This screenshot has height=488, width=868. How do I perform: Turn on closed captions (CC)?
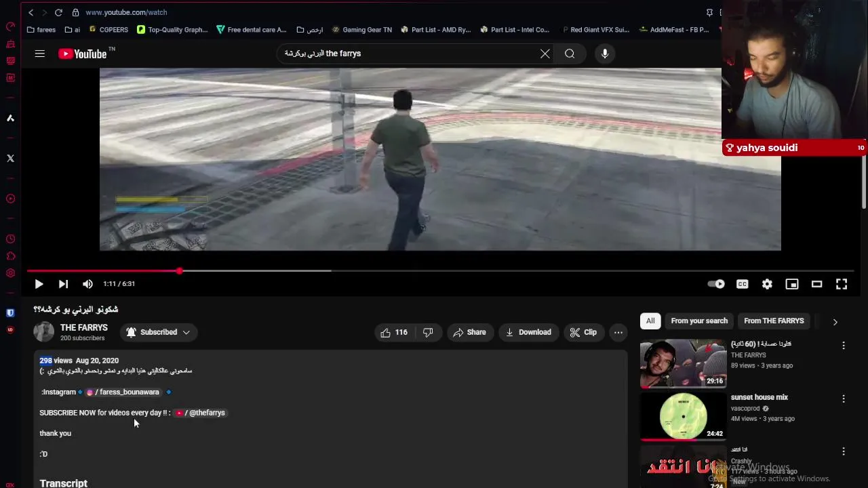(743, 284)
